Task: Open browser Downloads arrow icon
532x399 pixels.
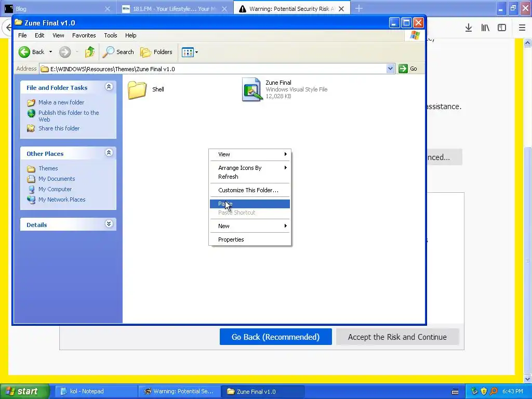Action: click(x=469, y=28)
